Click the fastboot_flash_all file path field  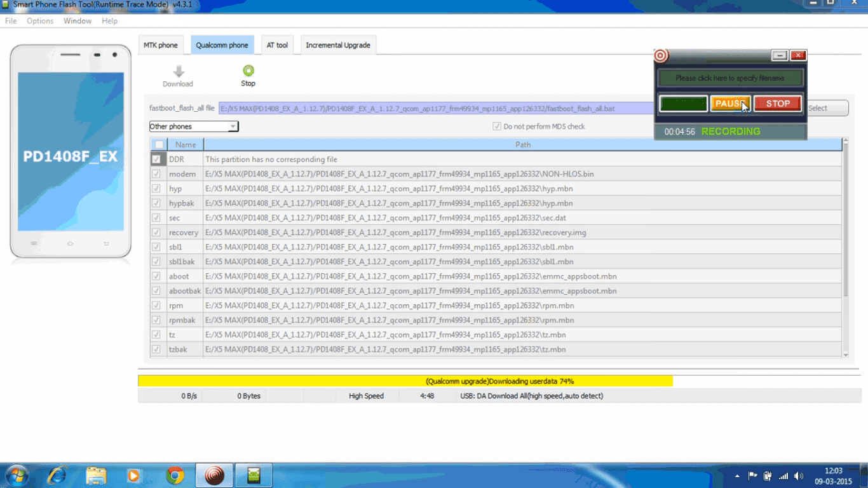437,109
